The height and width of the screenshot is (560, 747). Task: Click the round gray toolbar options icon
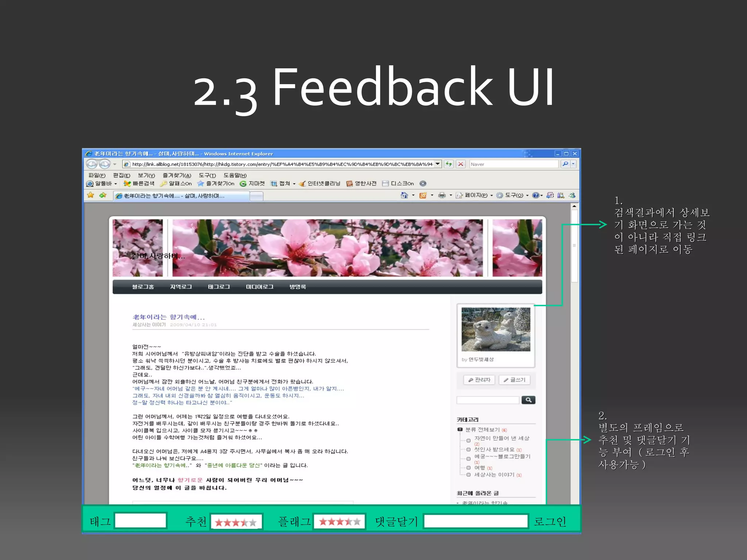pos(423,184)
